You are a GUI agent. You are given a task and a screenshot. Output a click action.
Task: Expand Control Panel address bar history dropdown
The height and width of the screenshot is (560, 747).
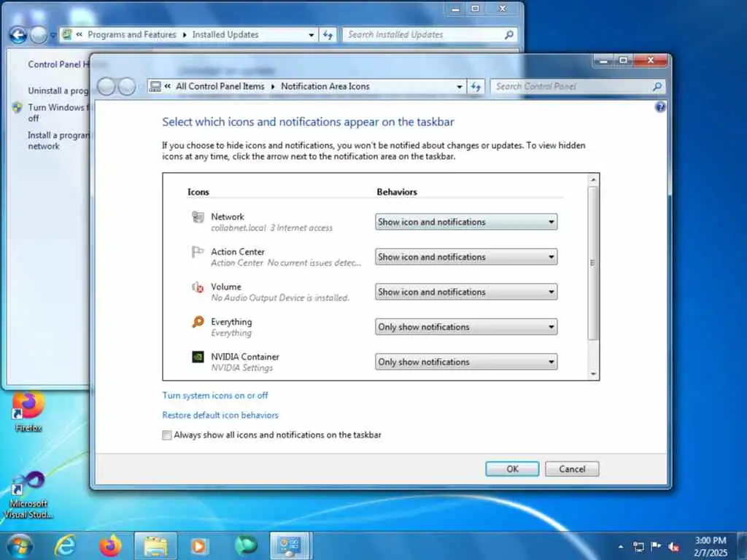point(460,87)
